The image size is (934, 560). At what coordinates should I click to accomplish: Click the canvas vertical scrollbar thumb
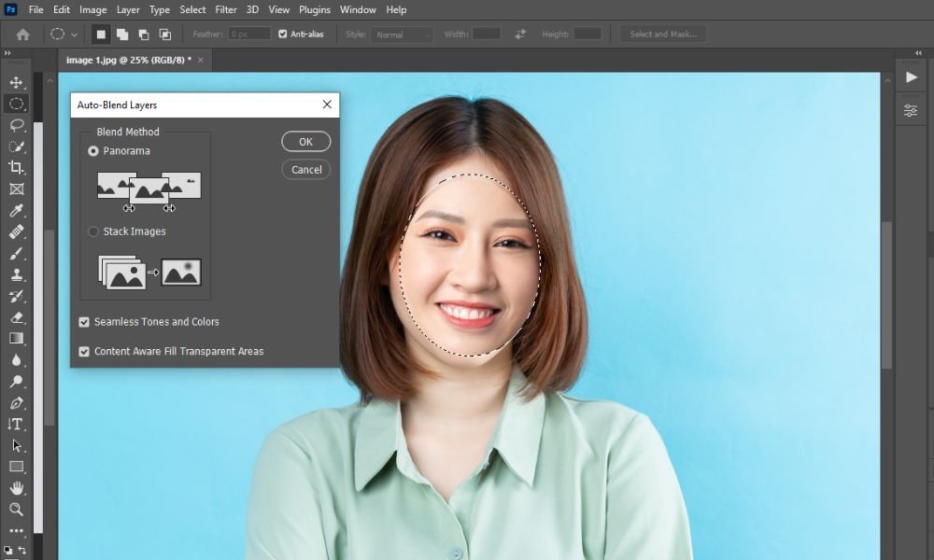tap(887, 295)
